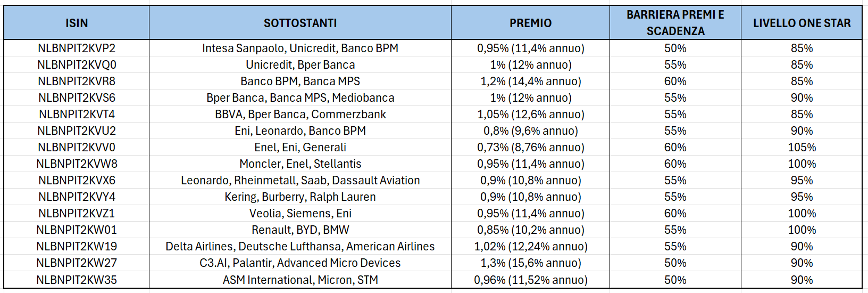Click the Bper Banca, Banca MPS, Mediobanca cell

[x=300, y=97]
